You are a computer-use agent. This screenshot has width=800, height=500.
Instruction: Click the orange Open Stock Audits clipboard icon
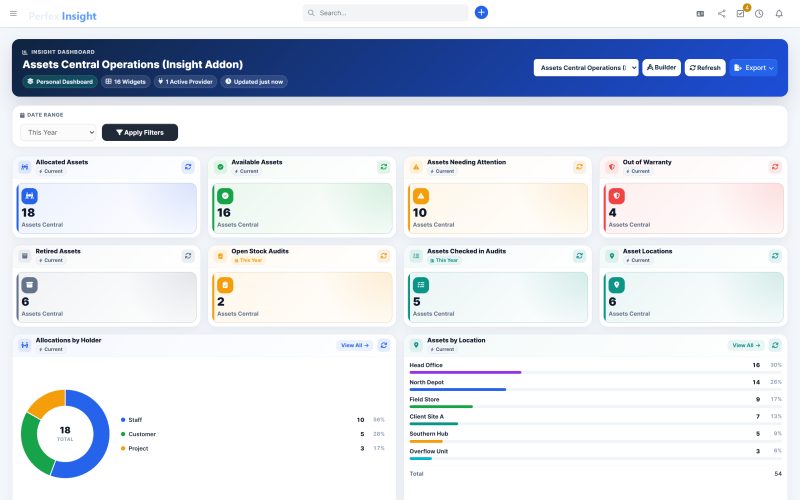pos(225,285)
